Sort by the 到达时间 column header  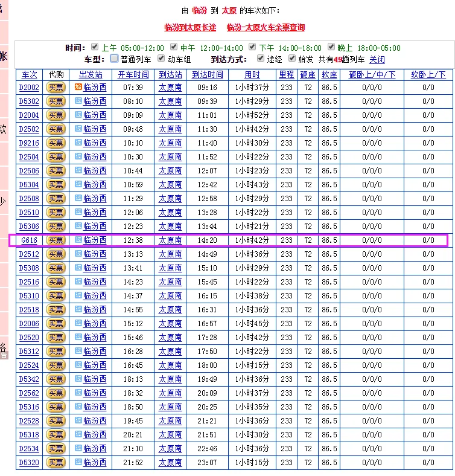pos(208,75)
